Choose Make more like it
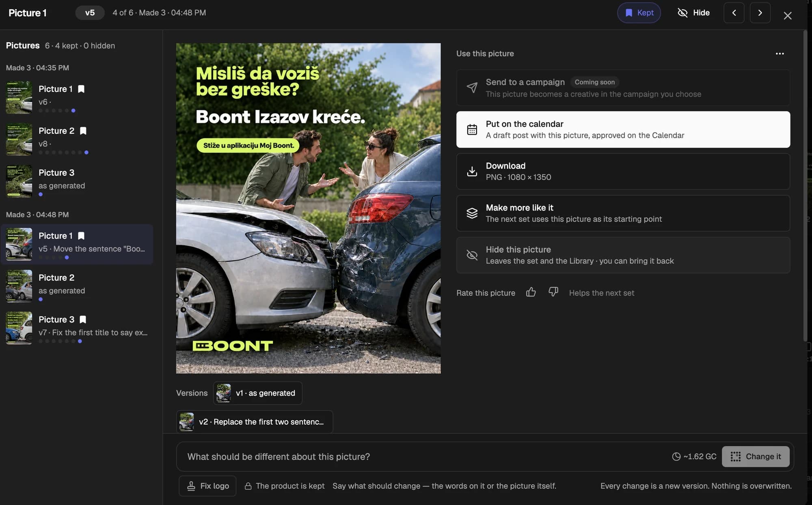This screenshot has height=505, width=812. tap(623, 213)
